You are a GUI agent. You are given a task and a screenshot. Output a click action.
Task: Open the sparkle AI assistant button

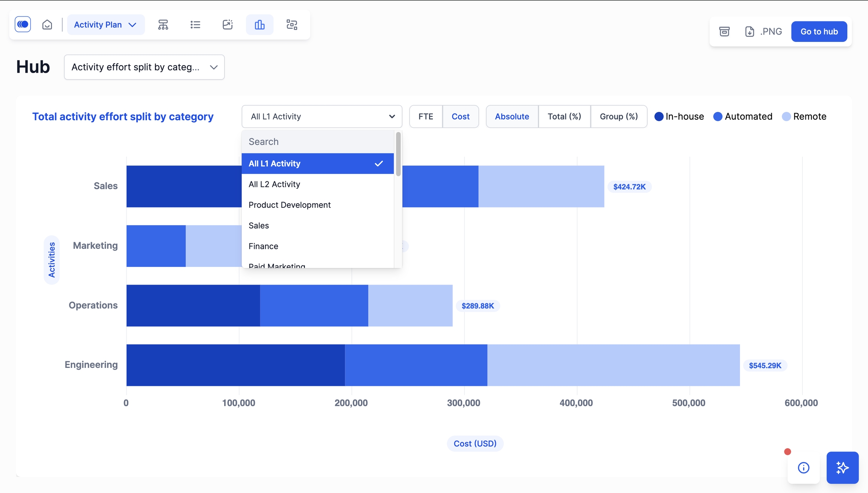(x=842, y=468)
